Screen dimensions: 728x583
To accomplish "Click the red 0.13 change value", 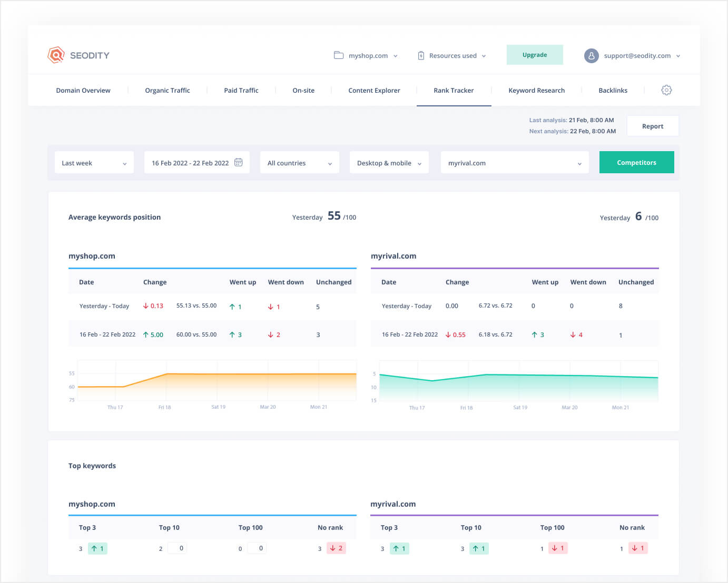I will point(153,306).
